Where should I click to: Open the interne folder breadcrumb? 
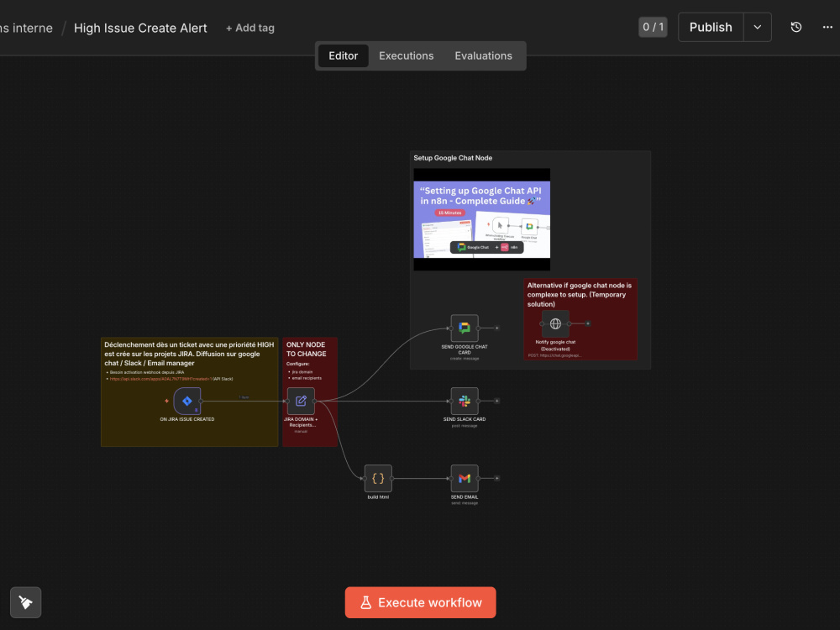point(26,28)
